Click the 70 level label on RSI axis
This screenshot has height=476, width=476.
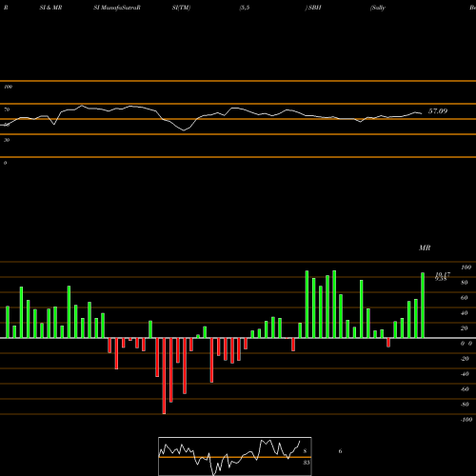coord(7,109)
